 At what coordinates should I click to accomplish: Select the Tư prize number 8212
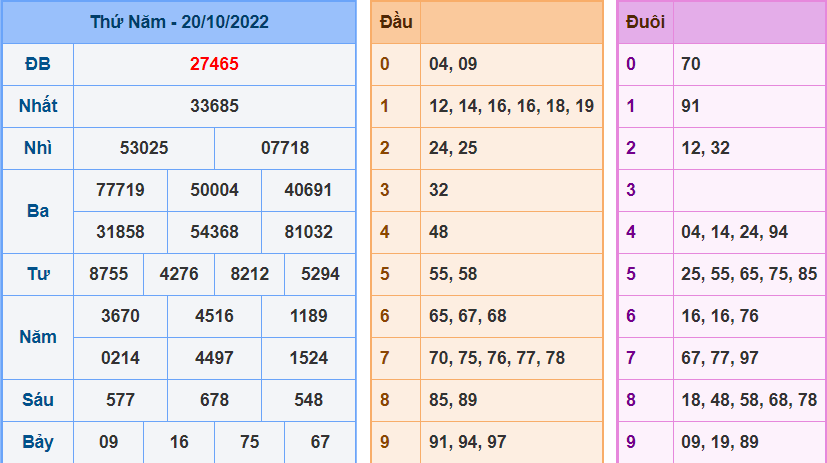(249, 274)
